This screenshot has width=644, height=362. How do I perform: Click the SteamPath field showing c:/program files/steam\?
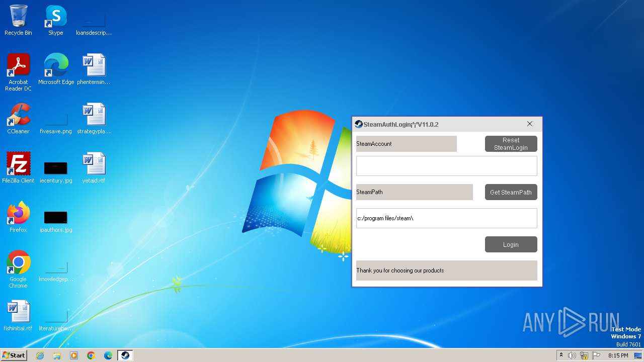[x=446, y=218]
